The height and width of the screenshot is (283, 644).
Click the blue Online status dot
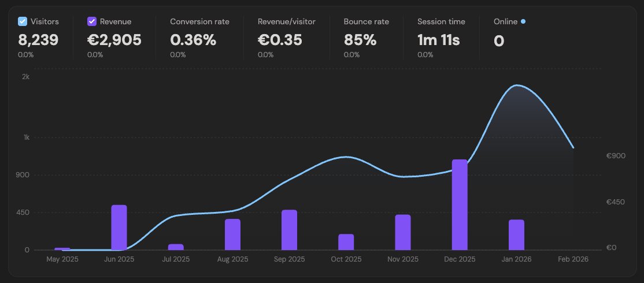tap(523, 21)
